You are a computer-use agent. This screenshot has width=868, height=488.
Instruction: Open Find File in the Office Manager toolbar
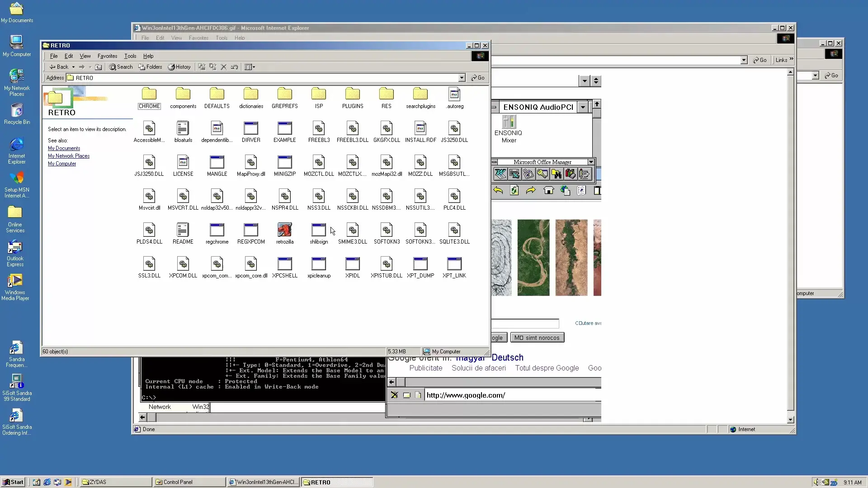click(x=557, y=174)
